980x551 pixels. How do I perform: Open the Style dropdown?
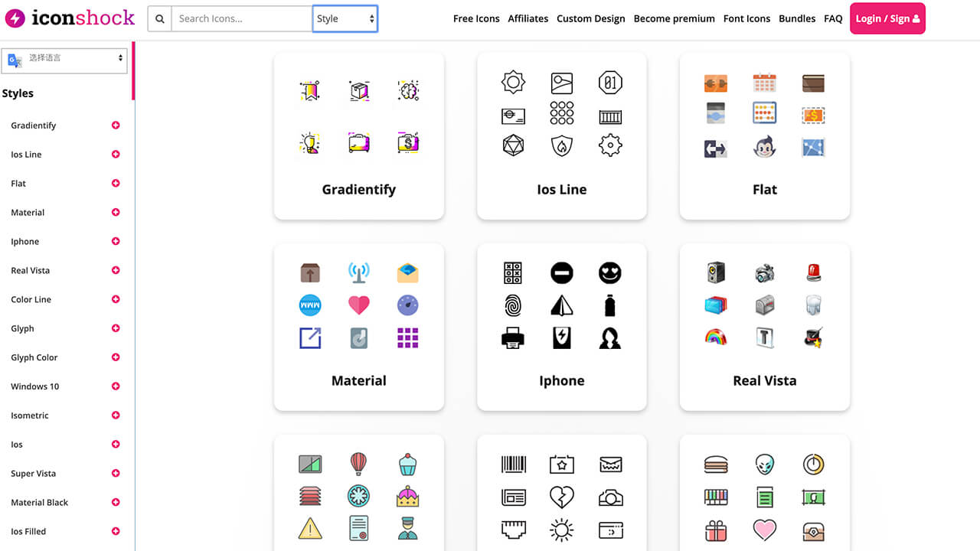tap(345, 19)
